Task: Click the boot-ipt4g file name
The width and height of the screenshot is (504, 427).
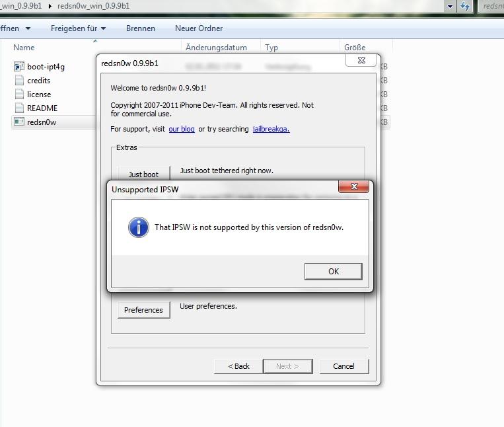Action: pos(46,67)
